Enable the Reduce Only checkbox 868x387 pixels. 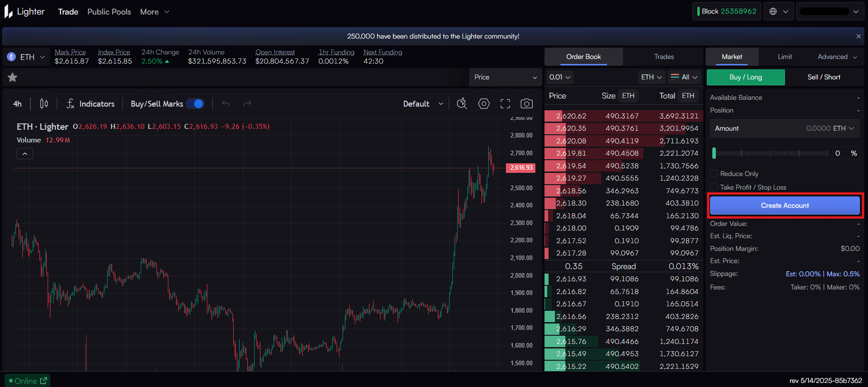click(714, 174)
